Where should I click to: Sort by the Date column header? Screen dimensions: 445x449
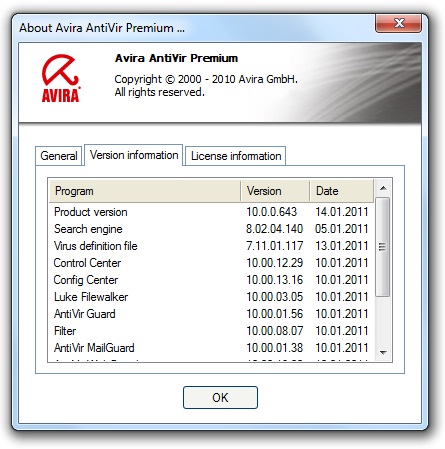342,191
